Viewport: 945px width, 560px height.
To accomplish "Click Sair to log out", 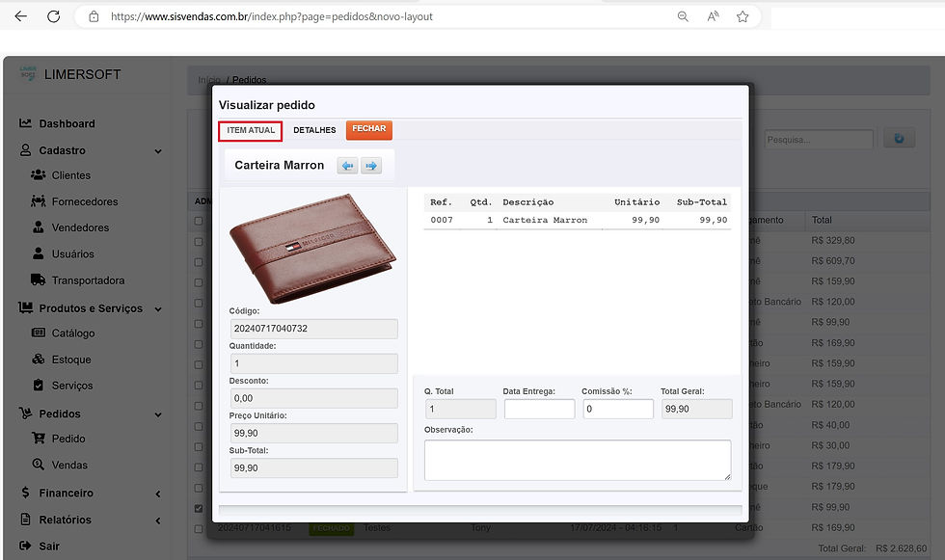I will point(49,547).
